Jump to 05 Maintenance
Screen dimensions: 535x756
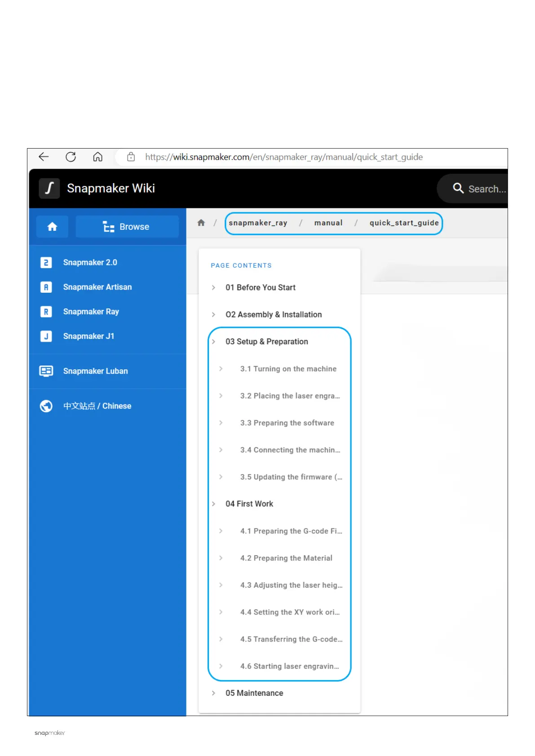coord(254,693)
